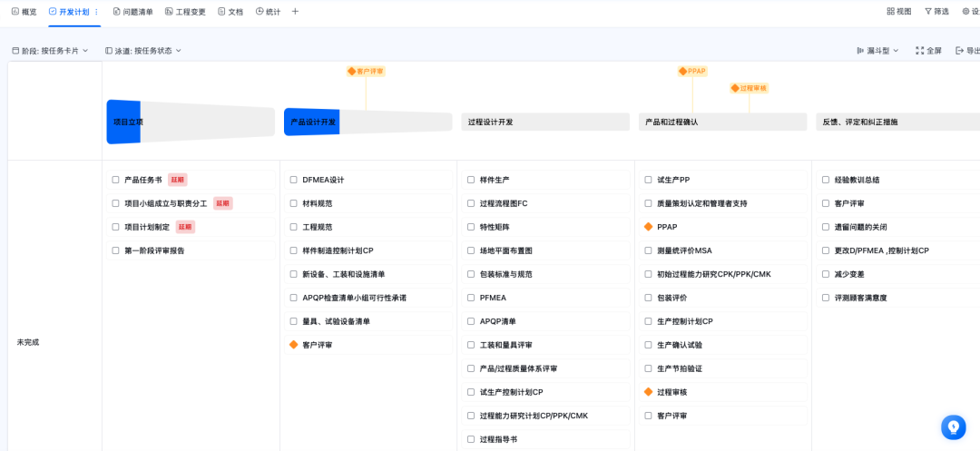Open the 泳道: 按任务状态 dropdown
Screen dimensions: 980x451
[143, 51]
